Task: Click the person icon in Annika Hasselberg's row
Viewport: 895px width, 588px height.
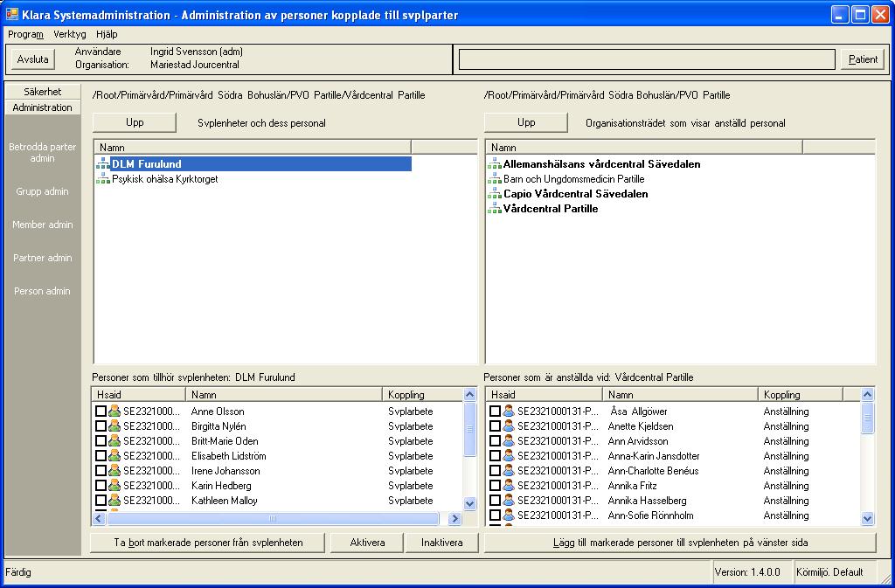Action: (x=509, y=500)
